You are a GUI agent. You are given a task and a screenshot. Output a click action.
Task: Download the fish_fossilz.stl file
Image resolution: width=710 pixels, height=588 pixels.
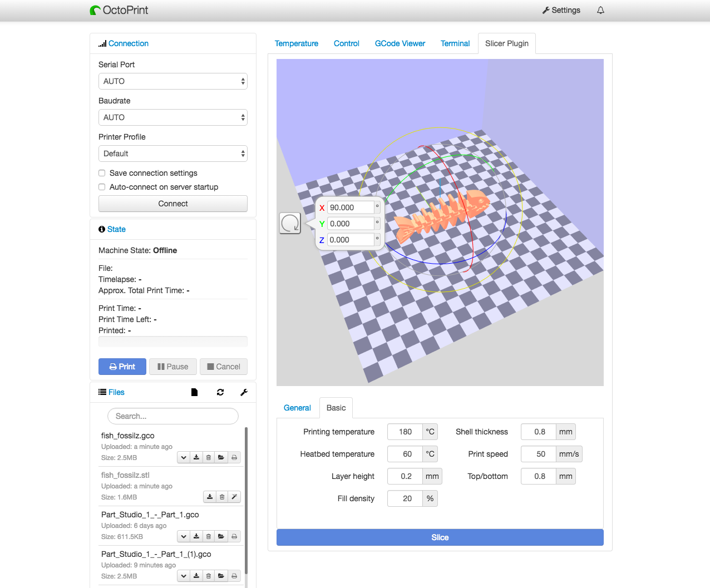tap(210, 497)
